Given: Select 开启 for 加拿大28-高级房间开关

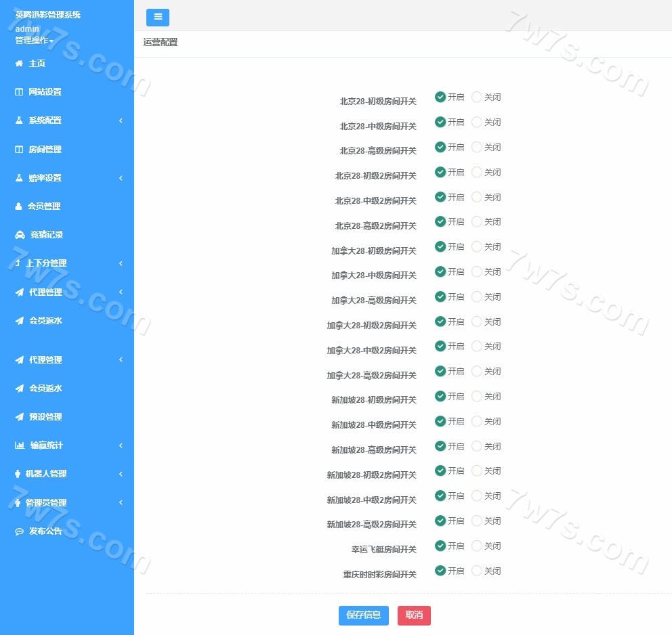Looking at the screenshot, I should click(x=440, y=297).
